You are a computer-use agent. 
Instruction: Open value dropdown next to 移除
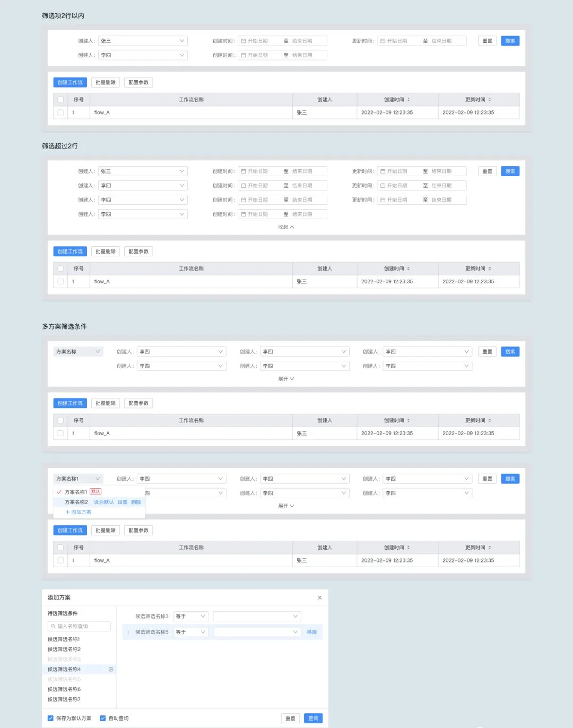[257, 632]
